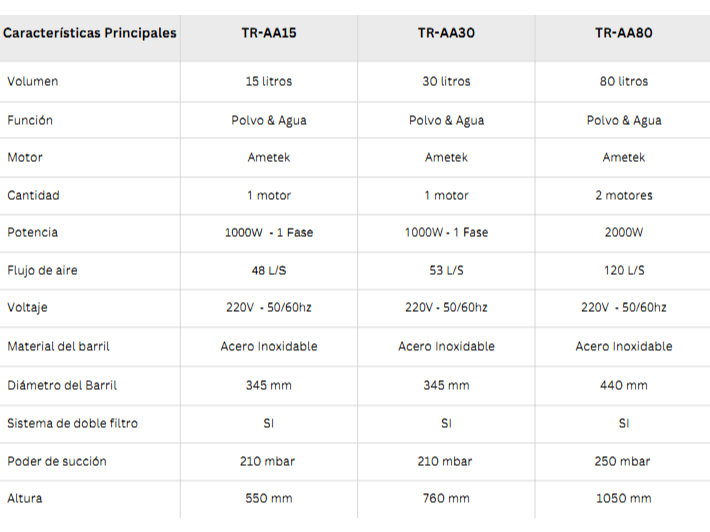Select the 48 L/S air flow cell
The width and height of the screenshot is (710, 532).
268,270
